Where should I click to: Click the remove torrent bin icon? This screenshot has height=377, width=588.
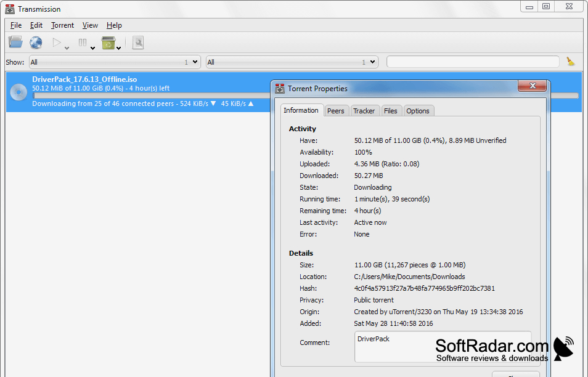108,43
